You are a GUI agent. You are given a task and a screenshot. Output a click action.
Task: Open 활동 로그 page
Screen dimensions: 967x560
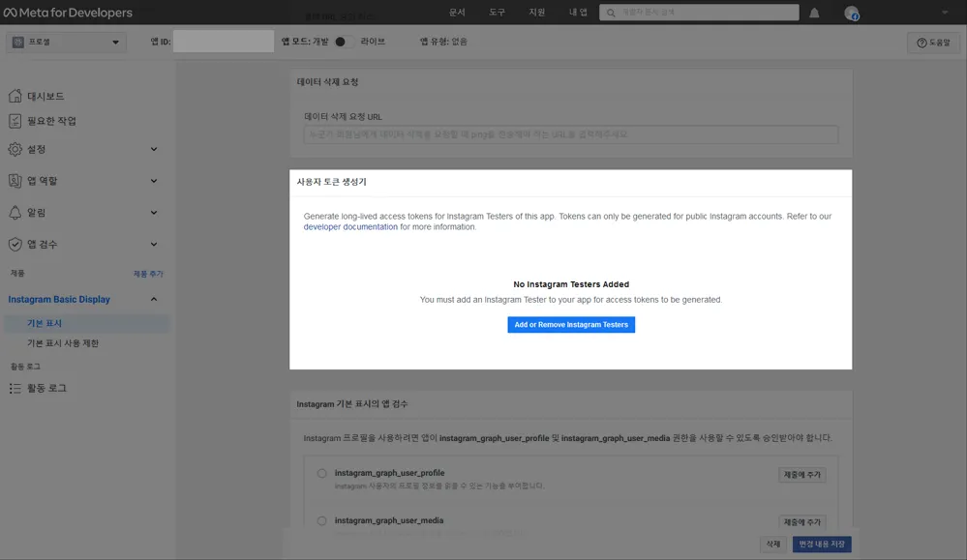(x=46, y=388)
